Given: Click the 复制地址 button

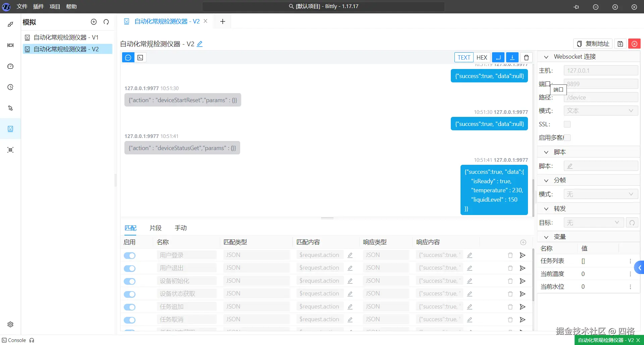Looking at the screenshot, I should pyautogui.click(x=593, y=44).
